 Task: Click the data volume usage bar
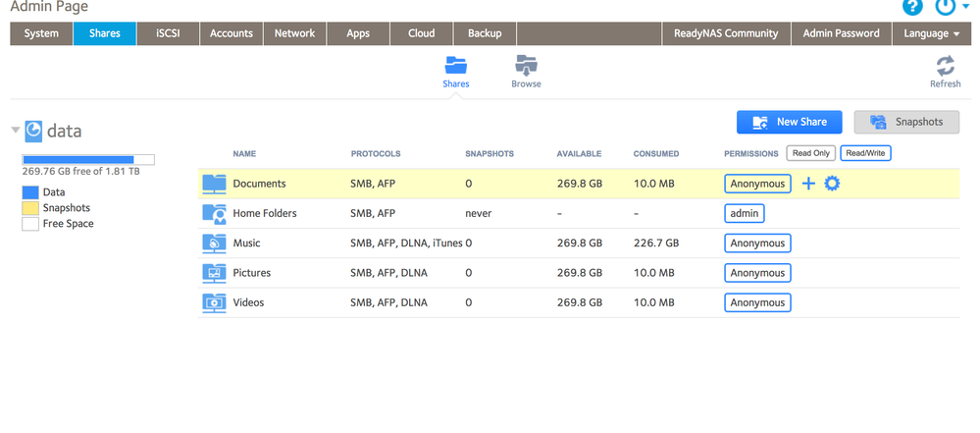pos(88,159)
